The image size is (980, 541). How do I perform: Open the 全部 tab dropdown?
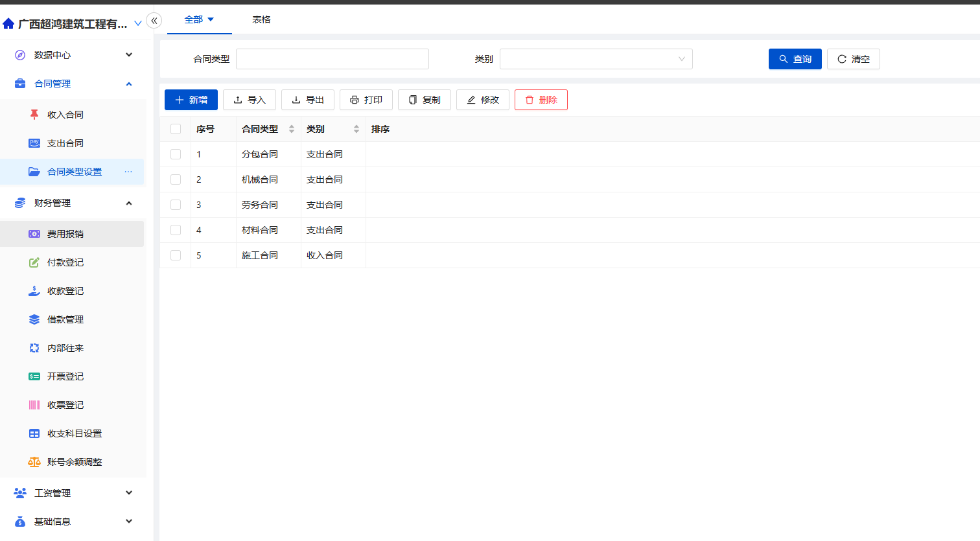tap(199, 19)
